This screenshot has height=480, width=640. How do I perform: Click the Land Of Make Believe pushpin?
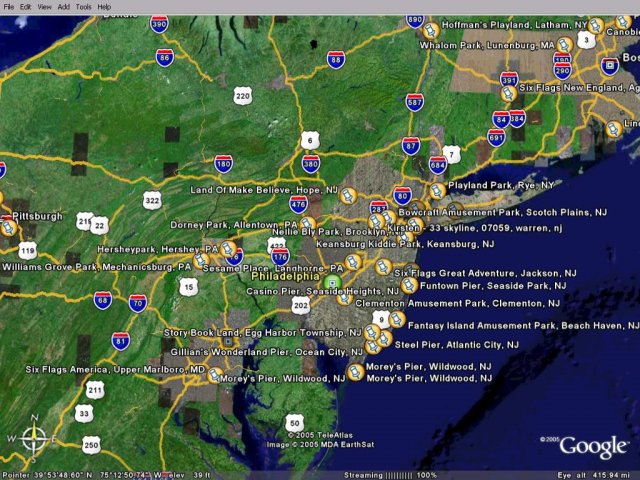[x=348, y=196]
